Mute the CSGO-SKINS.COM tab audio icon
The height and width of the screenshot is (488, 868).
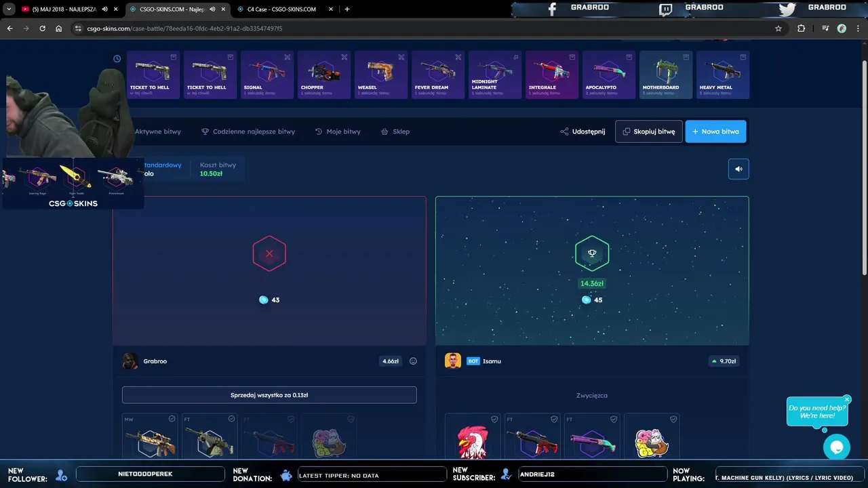click(212, 9)
